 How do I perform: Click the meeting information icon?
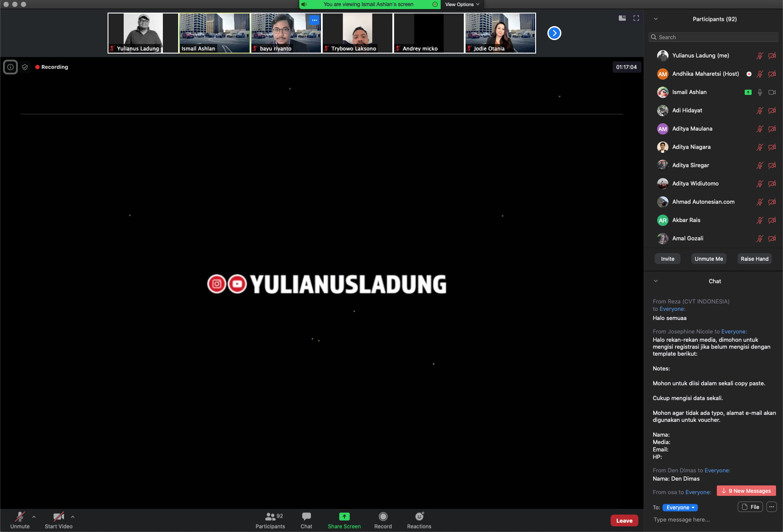click(10, 67)
